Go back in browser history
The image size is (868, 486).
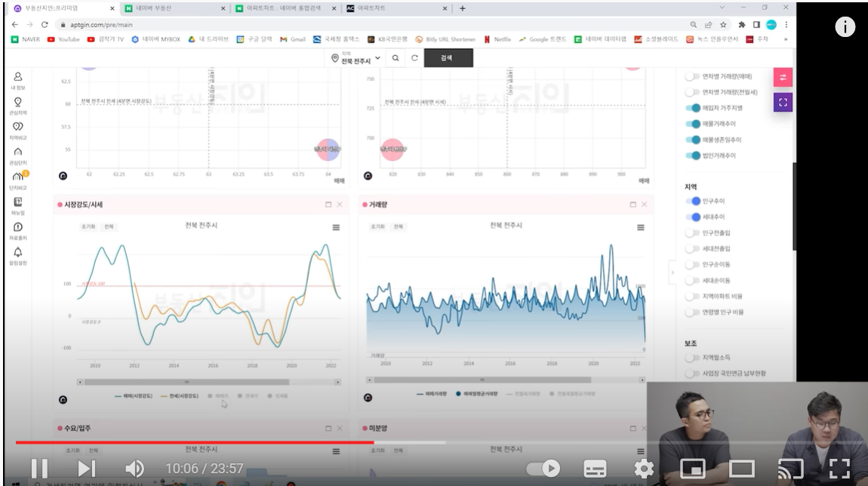click(15, 25)
